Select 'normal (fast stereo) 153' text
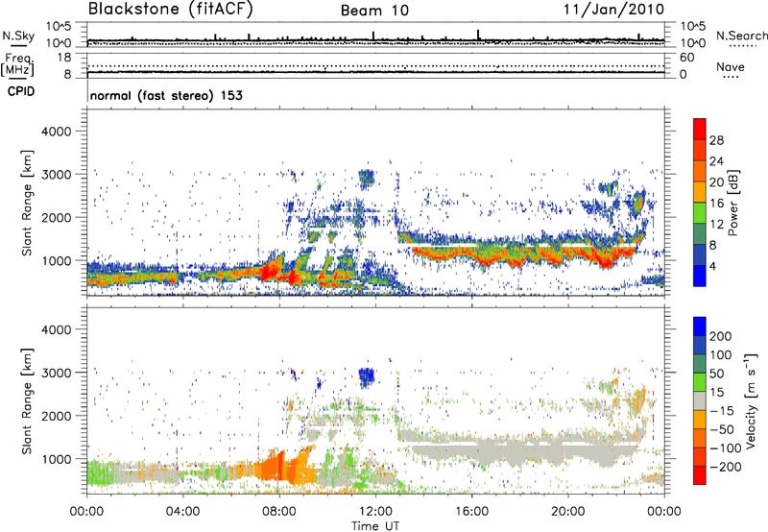 click(x=166, y=95)
